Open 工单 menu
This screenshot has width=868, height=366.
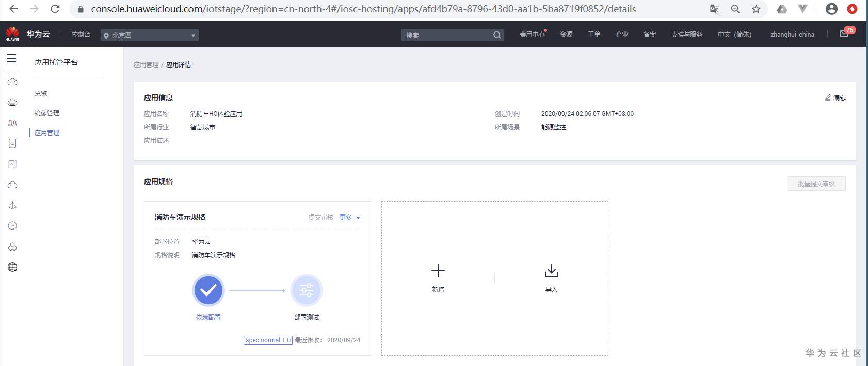[x=594, y=35]
